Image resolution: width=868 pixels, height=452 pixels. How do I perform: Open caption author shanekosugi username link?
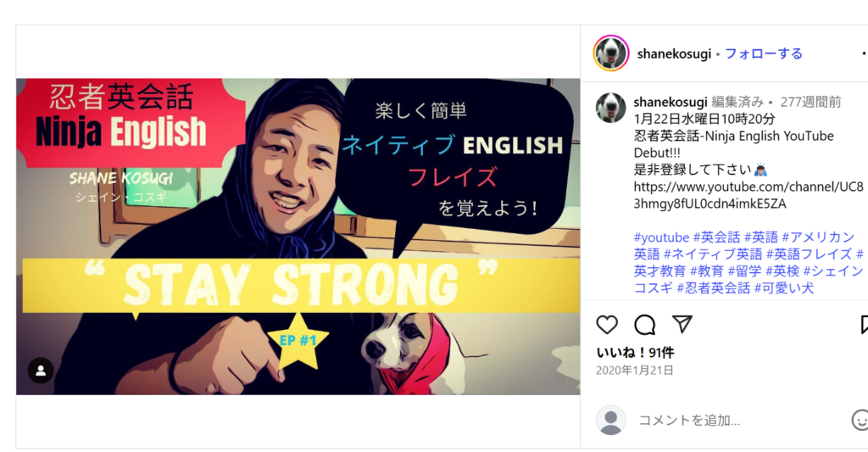[x=670, y=102]
